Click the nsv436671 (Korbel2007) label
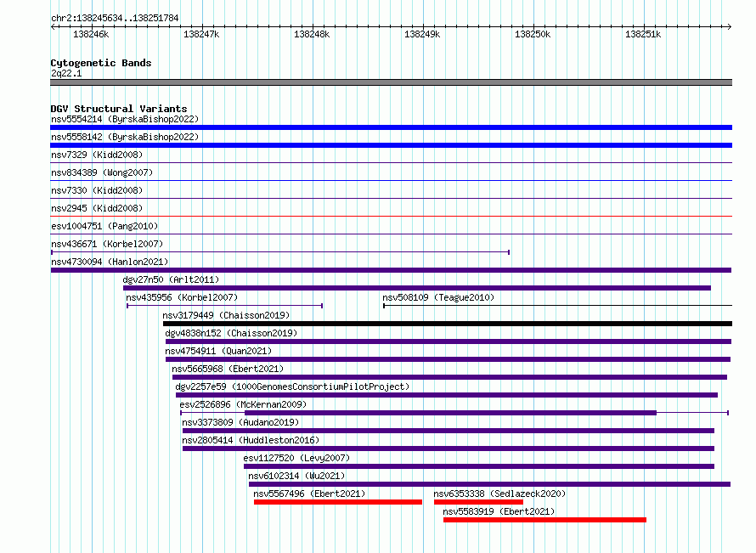The image size is (756, 553). 107,244
